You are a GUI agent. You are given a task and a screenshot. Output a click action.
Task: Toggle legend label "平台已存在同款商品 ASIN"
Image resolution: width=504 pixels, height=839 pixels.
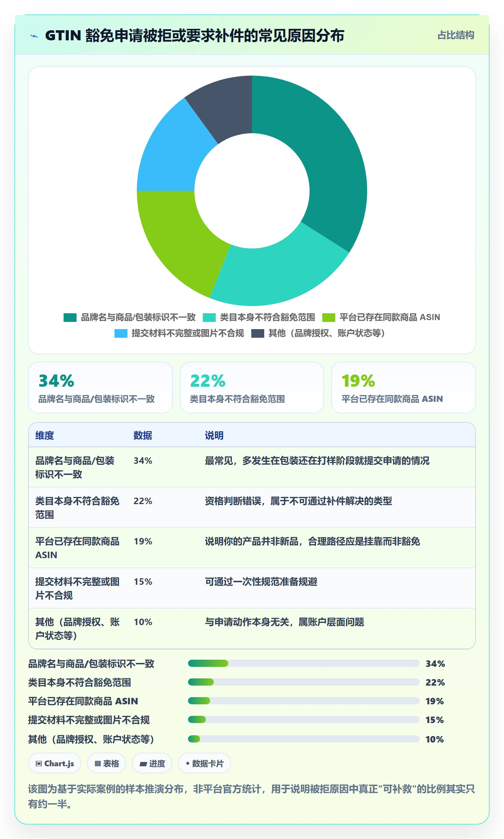(390, 317)
